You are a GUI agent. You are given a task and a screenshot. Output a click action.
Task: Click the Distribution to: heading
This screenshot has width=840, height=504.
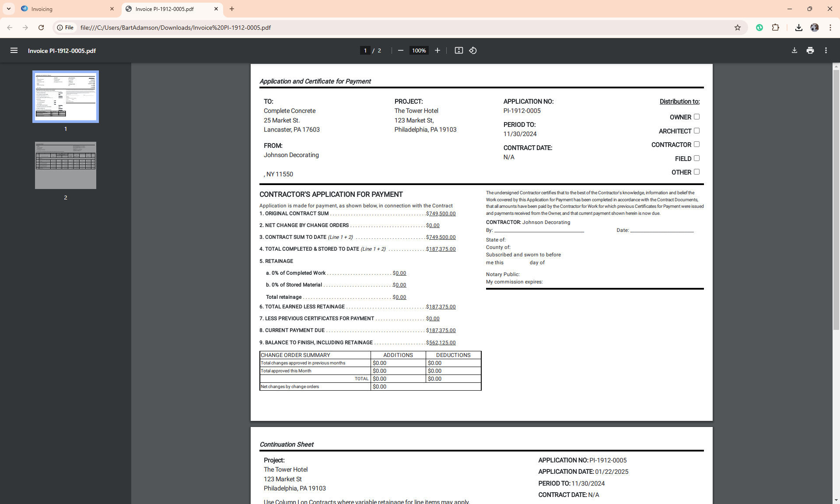pos(679,101)
